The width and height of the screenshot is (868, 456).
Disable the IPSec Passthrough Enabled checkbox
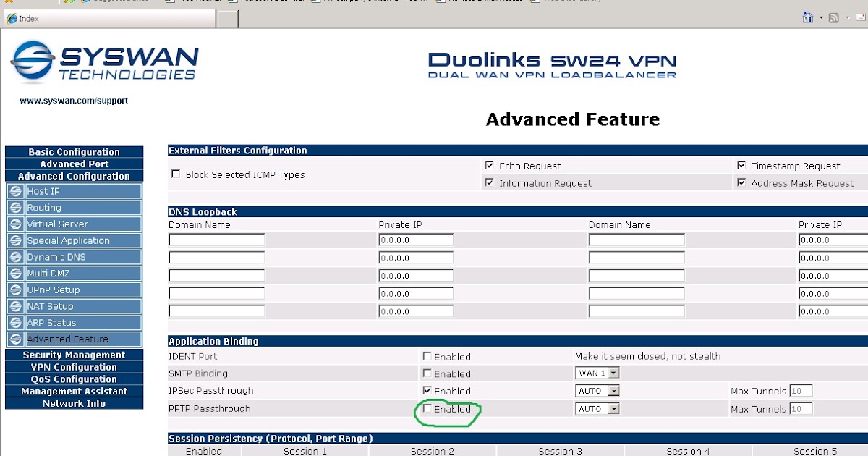pos(427,391)
